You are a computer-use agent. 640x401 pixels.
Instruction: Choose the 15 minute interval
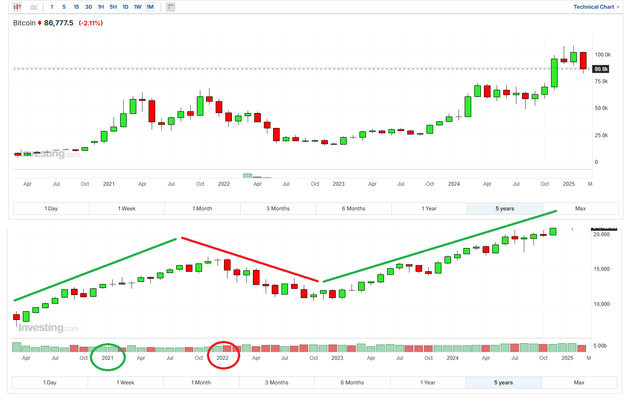76,7
